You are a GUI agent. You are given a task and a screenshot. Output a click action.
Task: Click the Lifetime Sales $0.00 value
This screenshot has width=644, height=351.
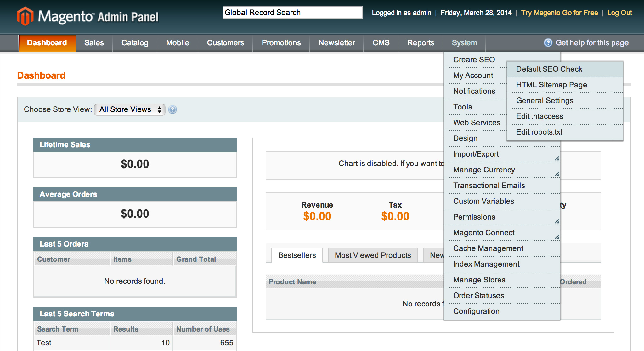pos(135,164)
